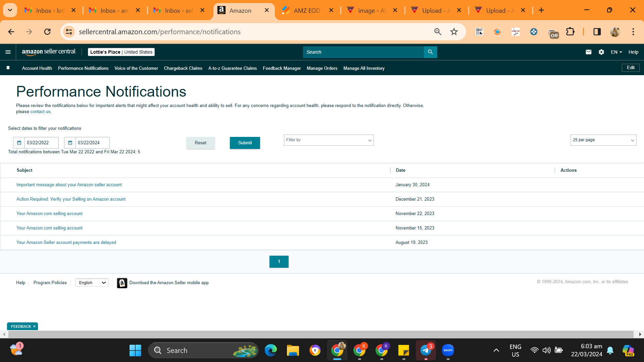Screen dimensions: 644x362
Task: Open the Seller Central hamburger menu
Action: [x=8, y=52]
